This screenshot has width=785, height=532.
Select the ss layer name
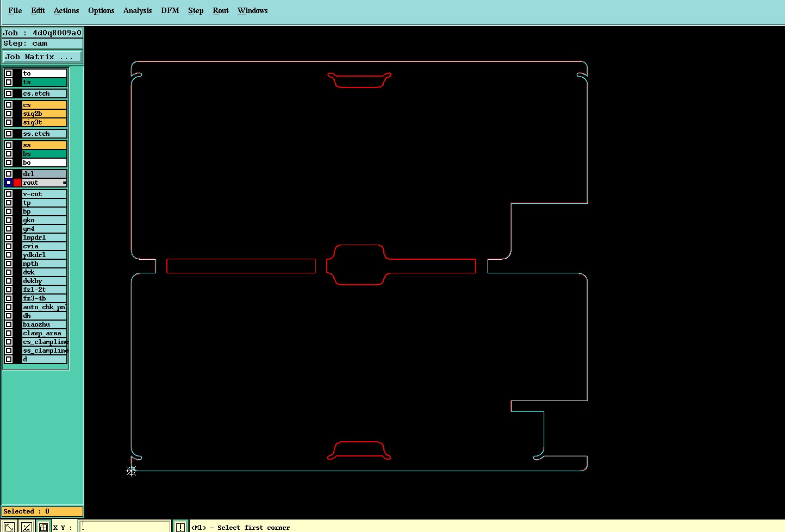tap(44, 145)
